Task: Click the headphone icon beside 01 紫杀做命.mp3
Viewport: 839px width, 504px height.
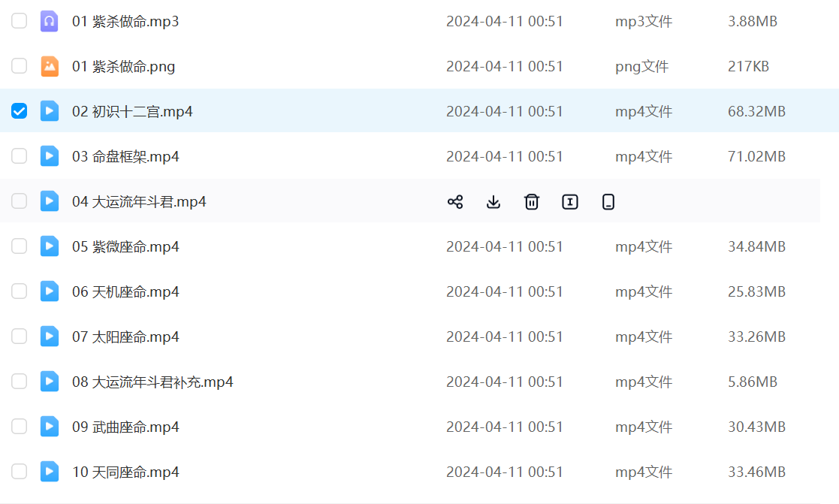Action: [49, 21]
